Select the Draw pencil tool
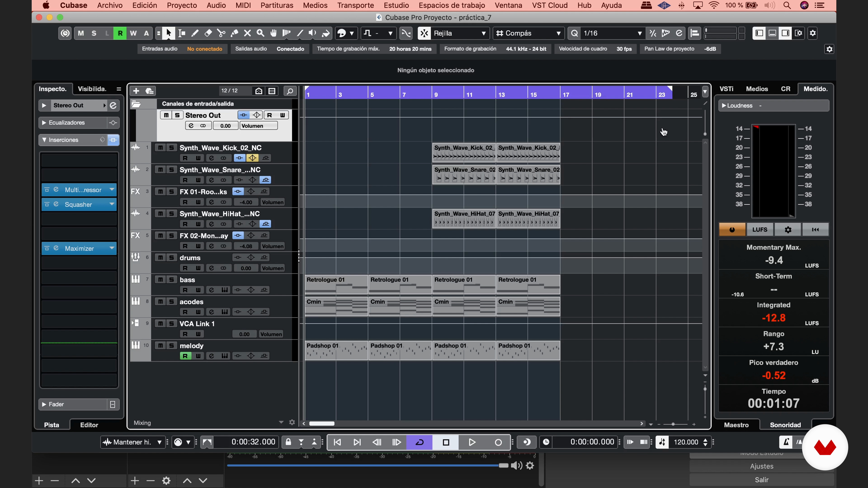Screen dimensions: 868x488 195,33
